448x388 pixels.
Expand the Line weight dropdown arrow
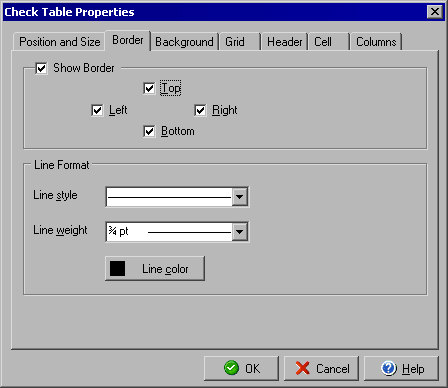(239, 232)
